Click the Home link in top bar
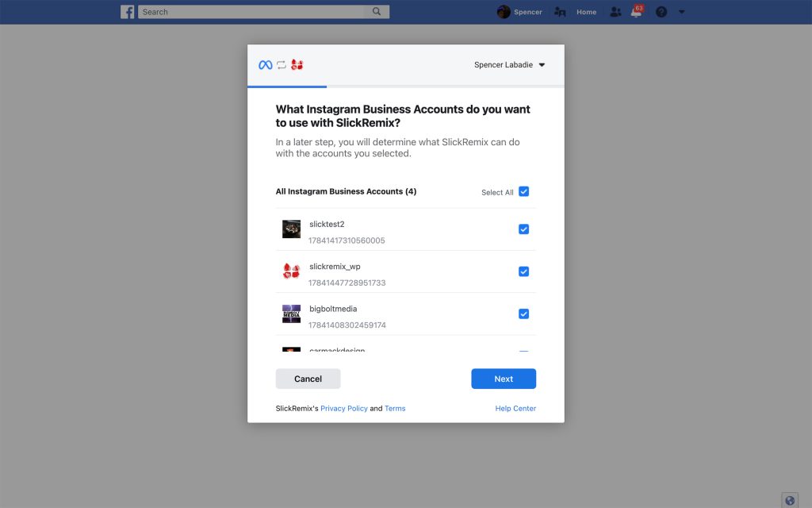812x508 pixels. (x=586, y=12)
